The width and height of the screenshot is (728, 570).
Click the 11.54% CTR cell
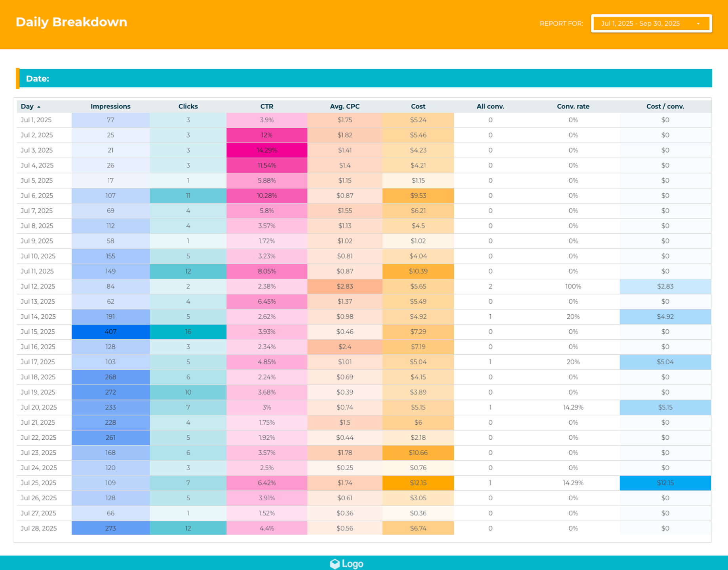267,165
